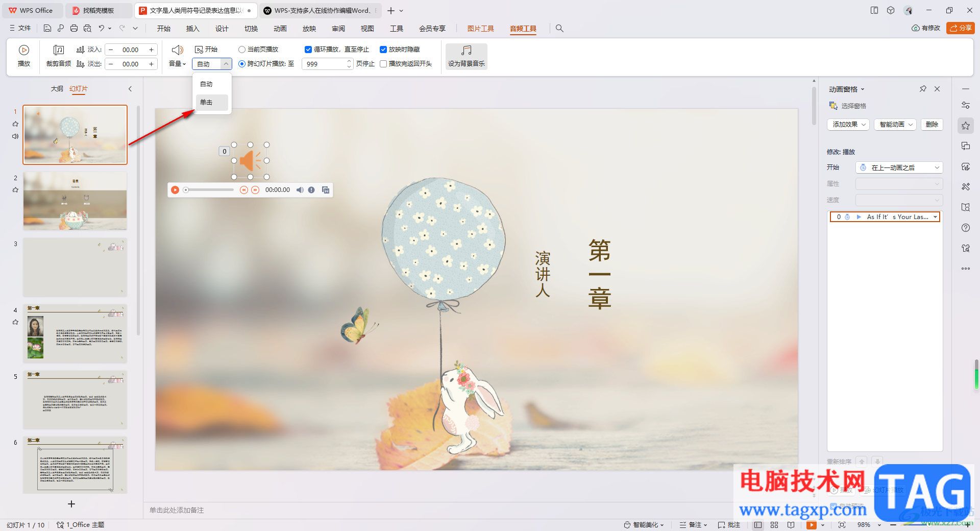
Task: Select the 跨幻灯片播放 radio button
Action: pos(242,64)
